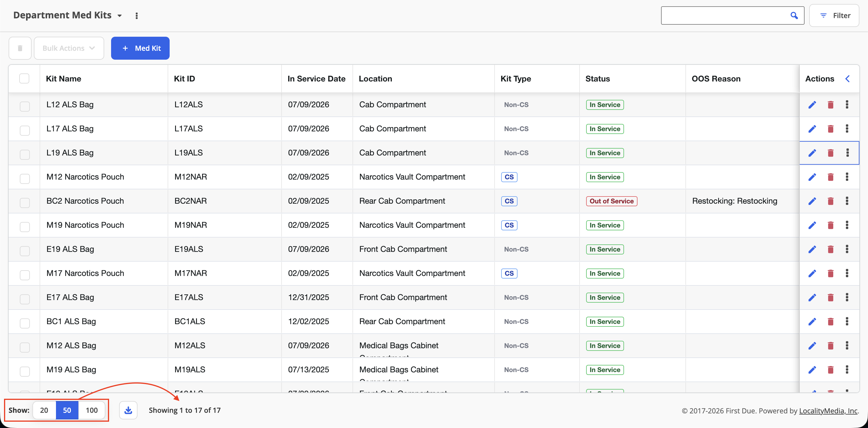Click the Showing 1 to 17 of 17 text

click(x=185, y=410)
